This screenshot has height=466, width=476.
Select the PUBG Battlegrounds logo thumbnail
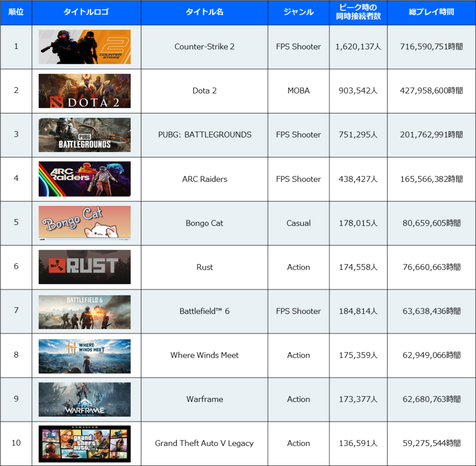click(x=85, y=135)
